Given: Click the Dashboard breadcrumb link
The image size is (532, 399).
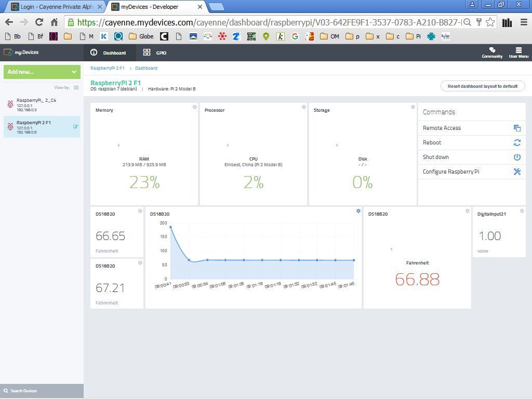Looking at the screenshot, I should (146, 68).
